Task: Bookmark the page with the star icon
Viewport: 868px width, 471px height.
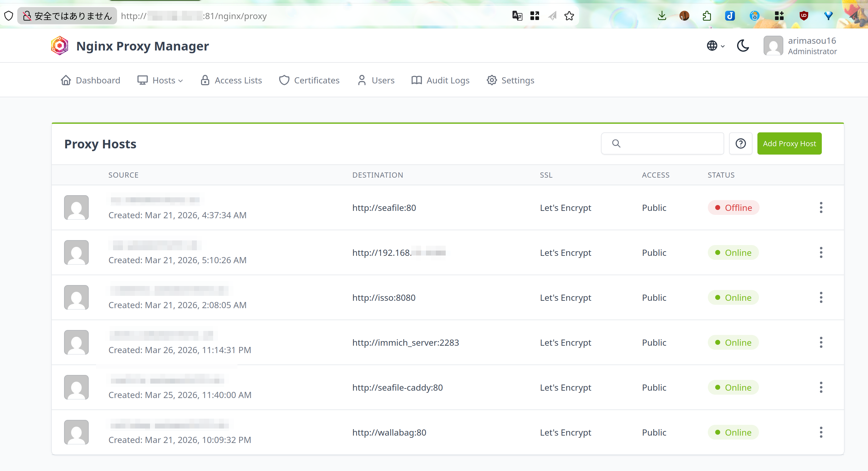Action: pos(569,16)
